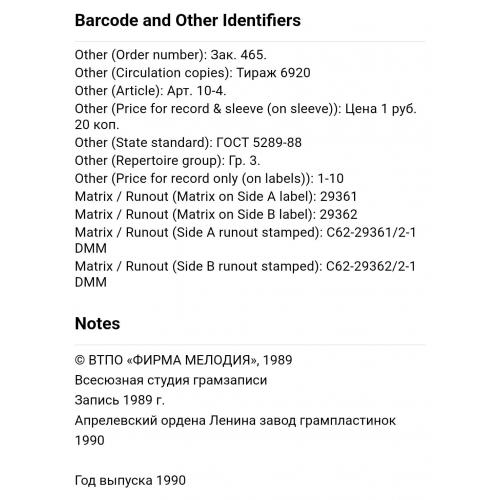
Task: Click the DMM text under Side B runout
Action: tap(91, 283)
